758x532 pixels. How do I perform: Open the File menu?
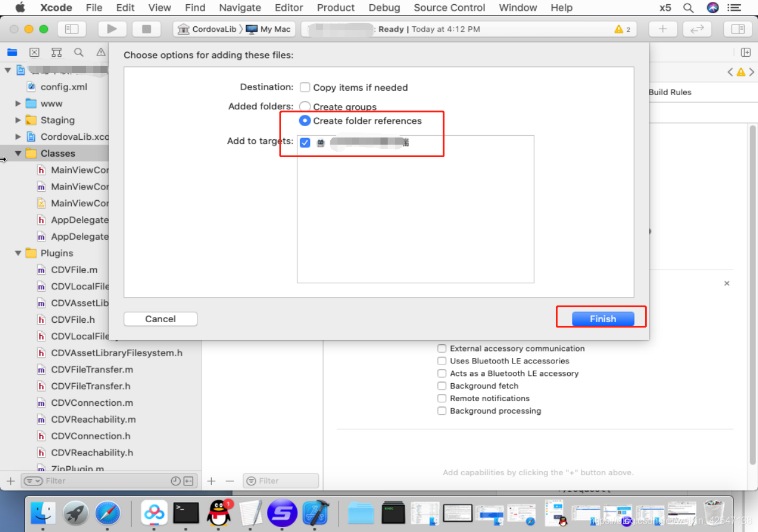(x=94, y=8)
